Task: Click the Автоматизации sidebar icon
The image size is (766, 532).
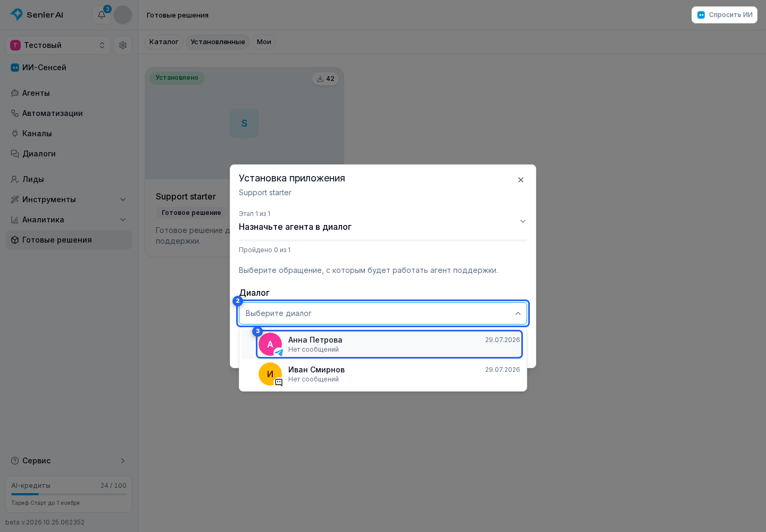Action: [15, 113]
